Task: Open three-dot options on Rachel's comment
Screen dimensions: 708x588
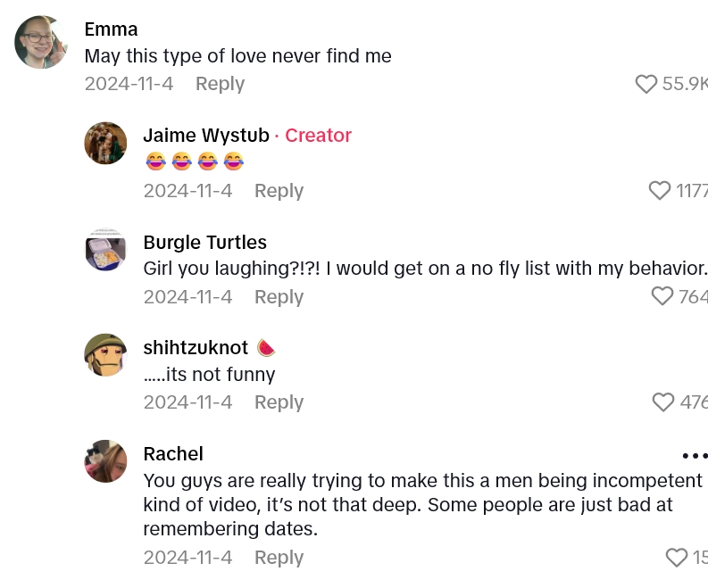Action: (694, 455)
